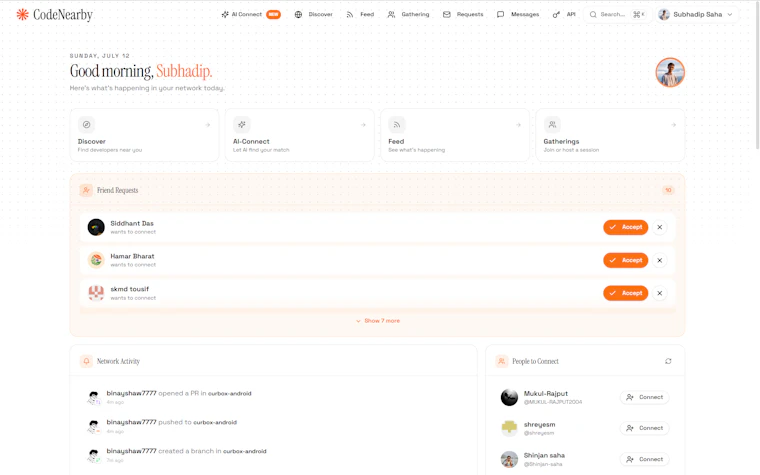Click the name Siddhant Das
The image size is (760, 475).
pos(132,223)
